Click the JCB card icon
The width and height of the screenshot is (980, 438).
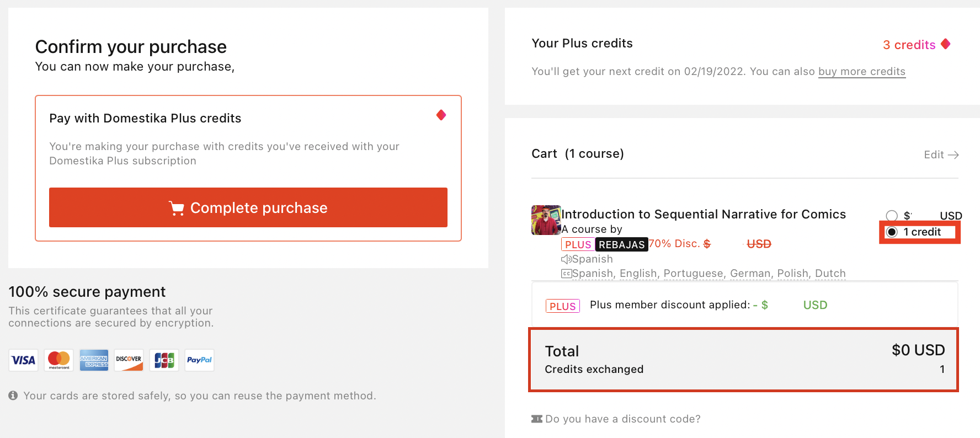point(164,360)
